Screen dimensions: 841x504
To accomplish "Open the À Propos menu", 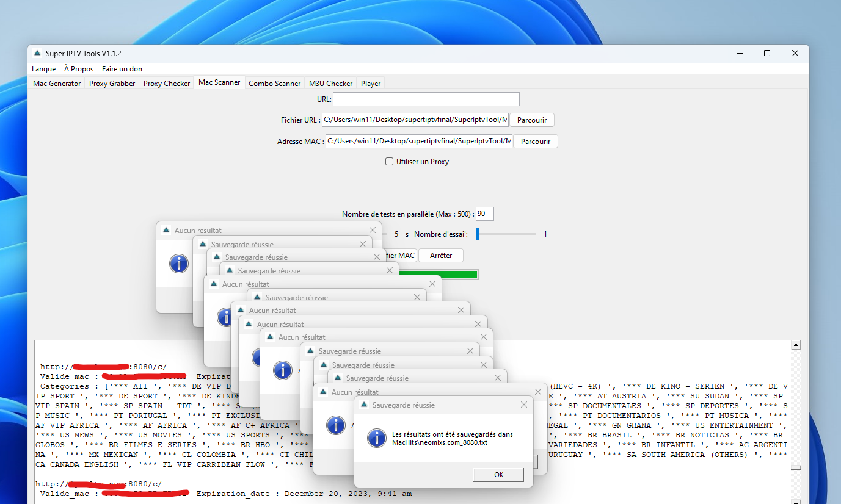I will [79, 69].
